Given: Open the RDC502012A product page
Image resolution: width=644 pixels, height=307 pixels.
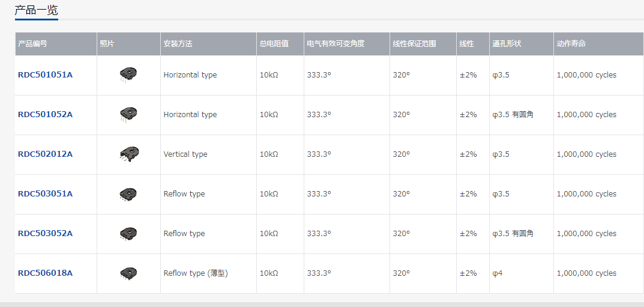Looking at the screenshot, I should pyautogui.click(x=45, y=154).
